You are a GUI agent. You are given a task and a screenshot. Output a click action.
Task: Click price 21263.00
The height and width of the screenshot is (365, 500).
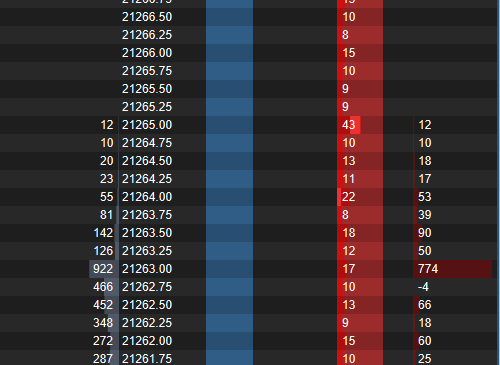tap(147, 269)
